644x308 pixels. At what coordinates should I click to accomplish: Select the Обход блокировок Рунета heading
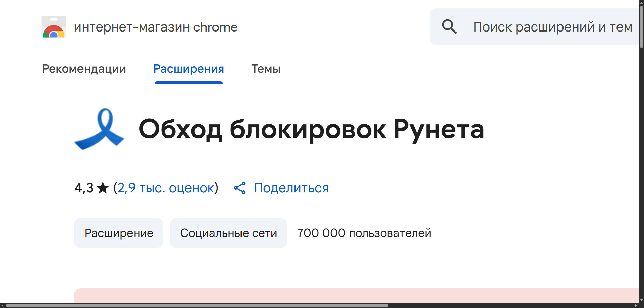pyautogui.click(x=311, y=129)
